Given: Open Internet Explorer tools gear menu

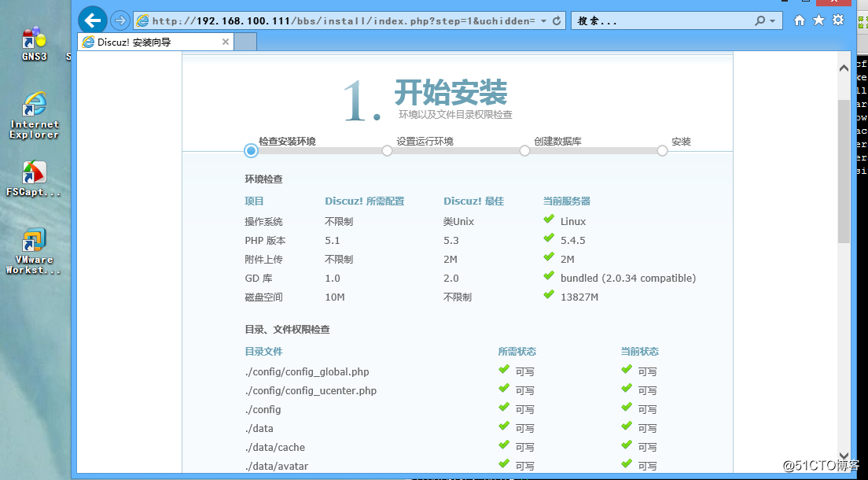Looking at the screenshot, I should 838,20.
